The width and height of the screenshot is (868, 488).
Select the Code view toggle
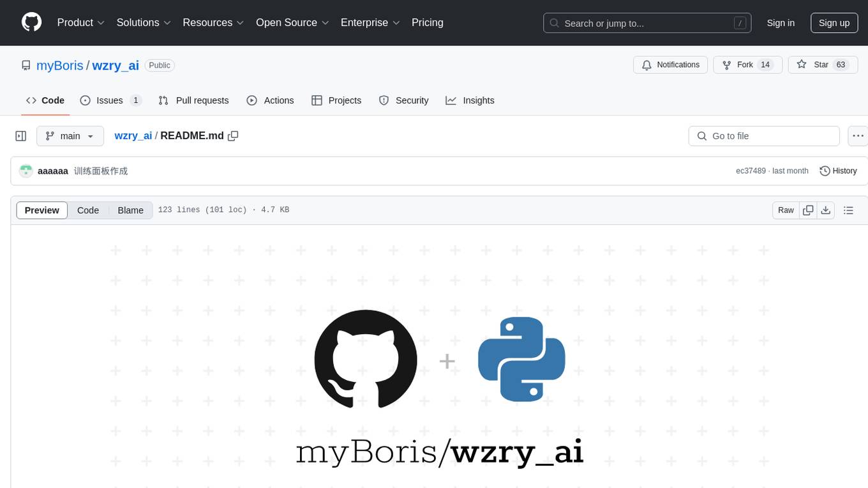pyautogui.click(x=88, y=210)
